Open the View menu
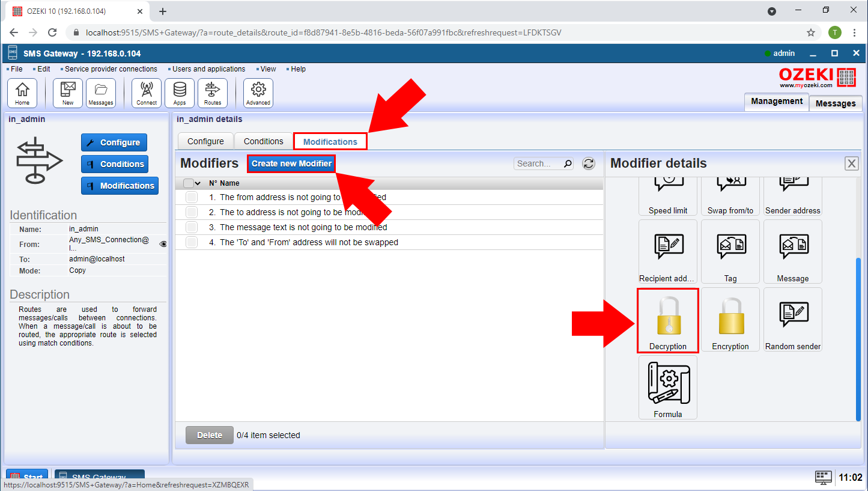 click(x=268, y=69)
